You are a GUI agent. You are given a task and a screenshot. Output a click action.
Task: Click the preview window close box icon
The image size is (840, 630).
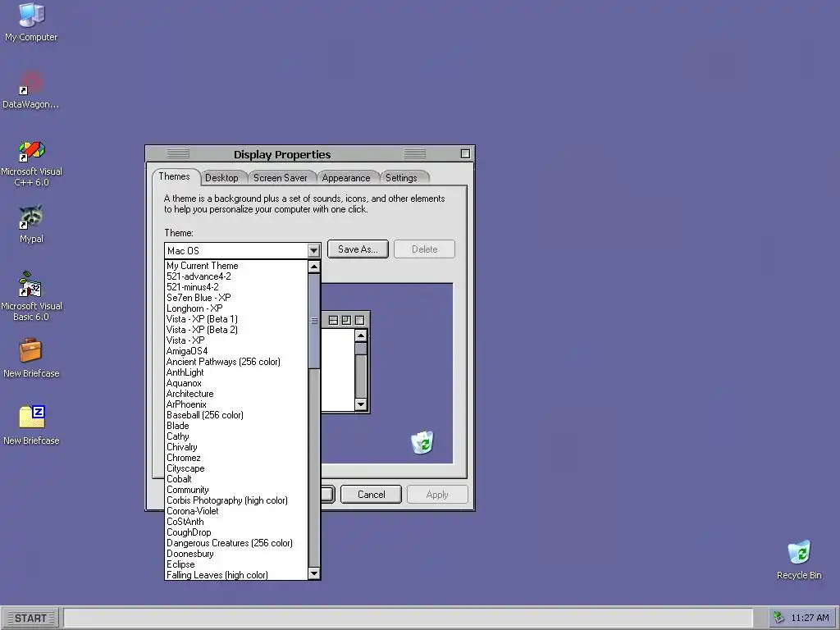point(360,321)
